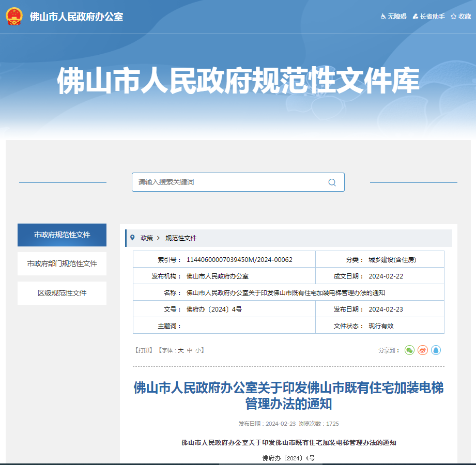Click the magnifier search icon

click(x=332, y=182)
